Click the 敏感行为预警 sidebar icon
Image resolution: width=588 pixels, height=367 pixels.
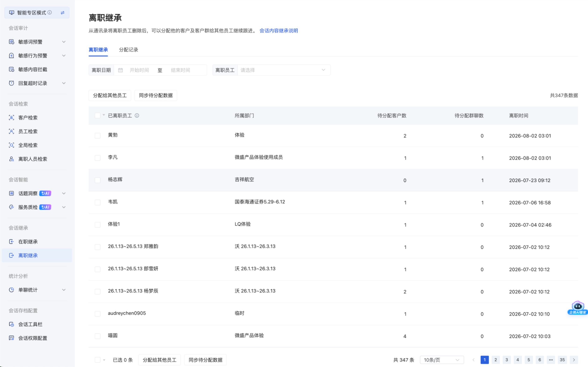click(x=11, y=56)
